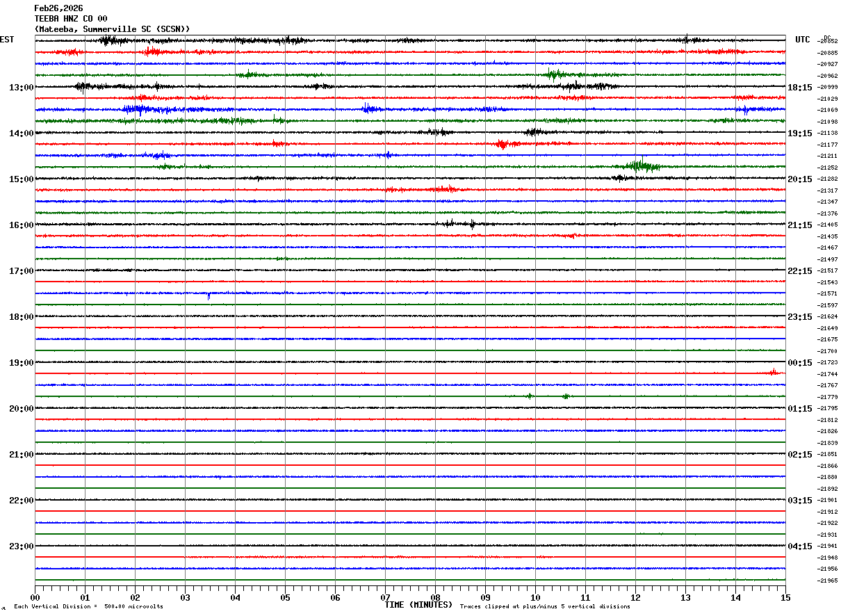841x616 pixels.
Task: Click the 21:15 UTC row label
Action: click(800, 225)
